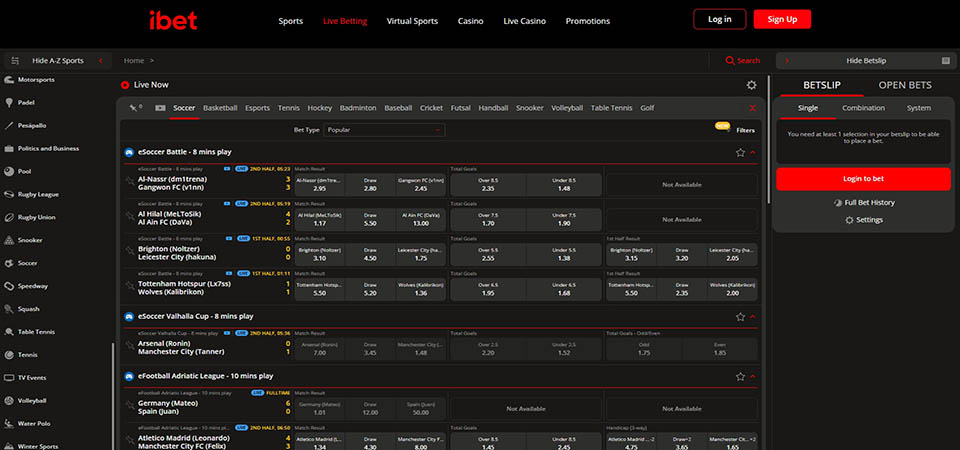Favourite the eFootball Adriatic League star
The width and height of the screenshot is (960, 450).
[x=740, y=377]
